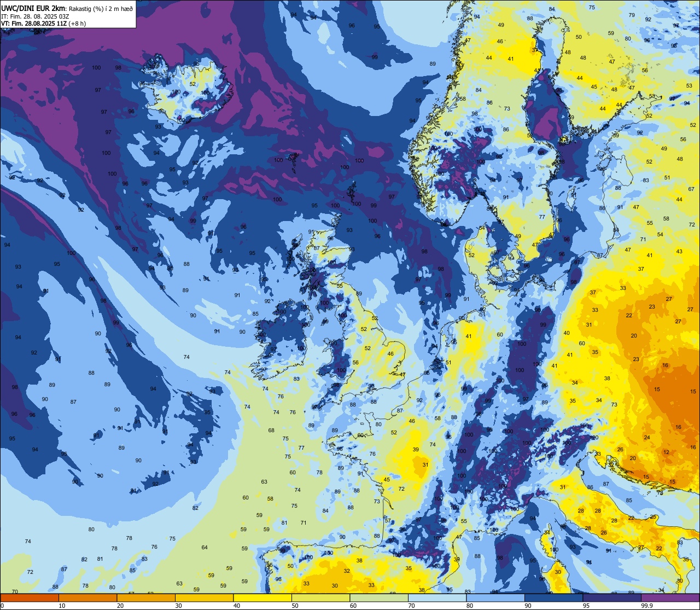Click the humidity value '79' on the map
Screen dimensions: 700x610
[632, 15]
